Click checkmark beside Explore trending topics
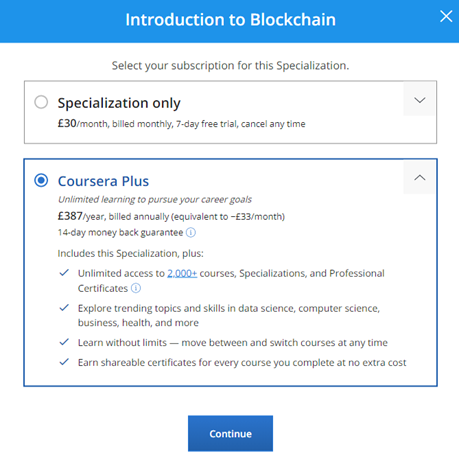 64,307
